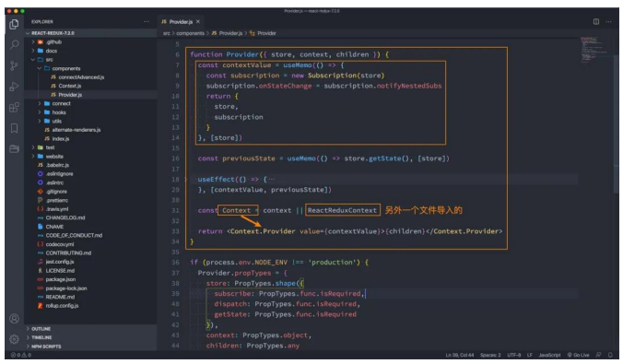This screenshot has width=623, height=364.
Task: Open the Project Manager folder icon
Action: (15, 148)
